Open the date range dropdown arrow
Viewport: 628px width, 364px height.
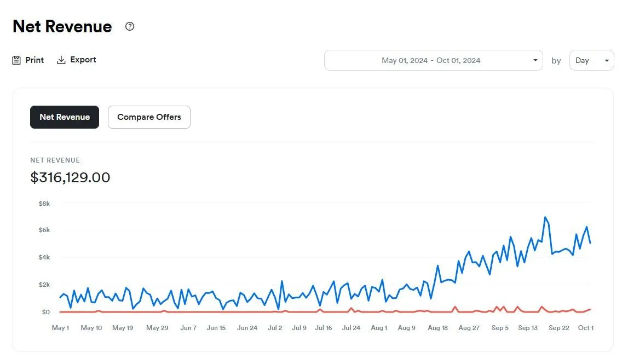[535, 60]
